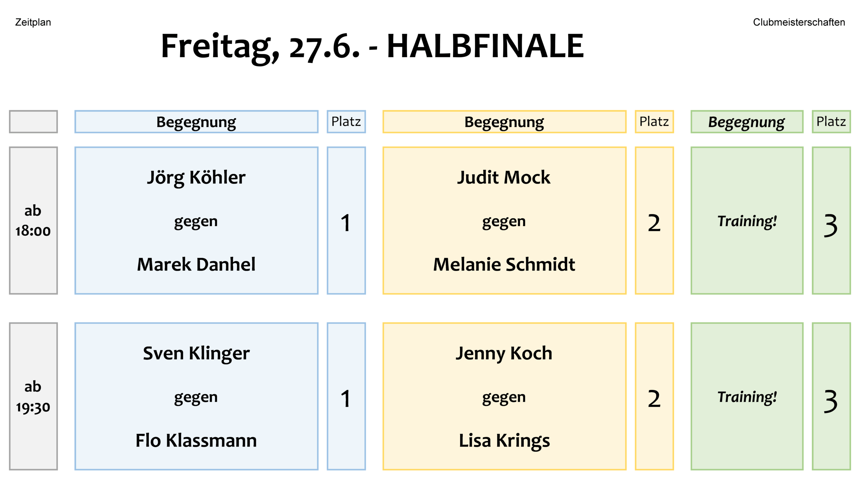The height and width of the screenshot is (488, 868).
Task: Click the ab 19:30 time box
Action: tap(33, 396)
